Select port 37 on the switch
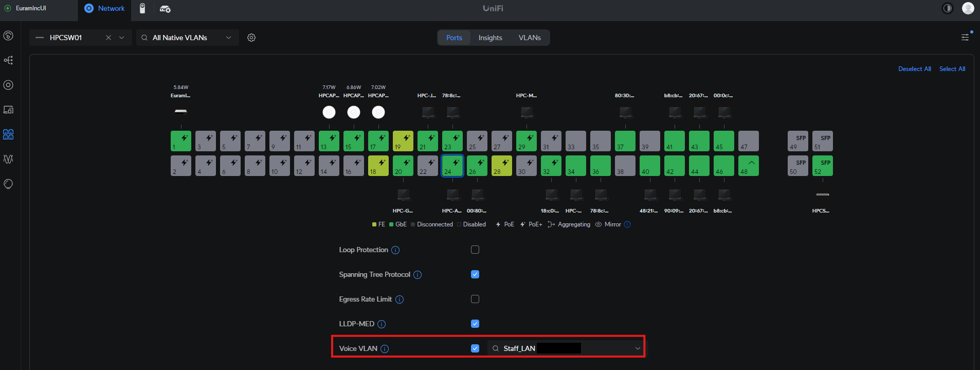 click(625, 141)
